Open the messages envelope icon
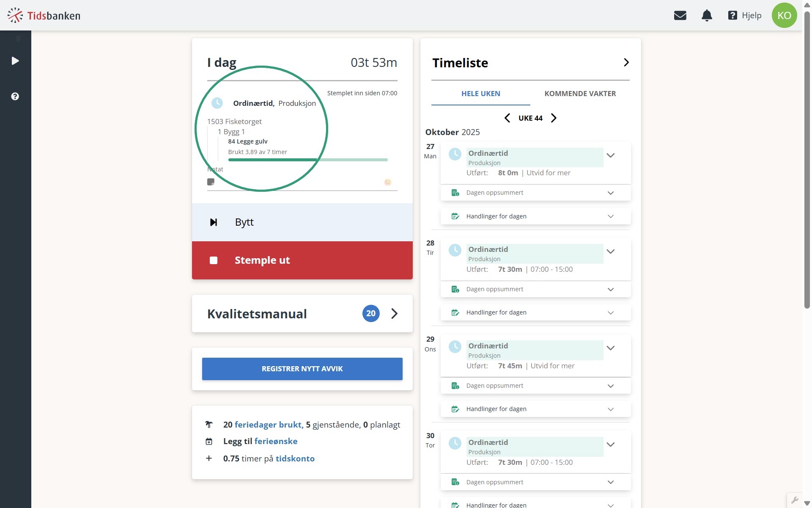Screen dimensions: 812x508 click(680, 15)
